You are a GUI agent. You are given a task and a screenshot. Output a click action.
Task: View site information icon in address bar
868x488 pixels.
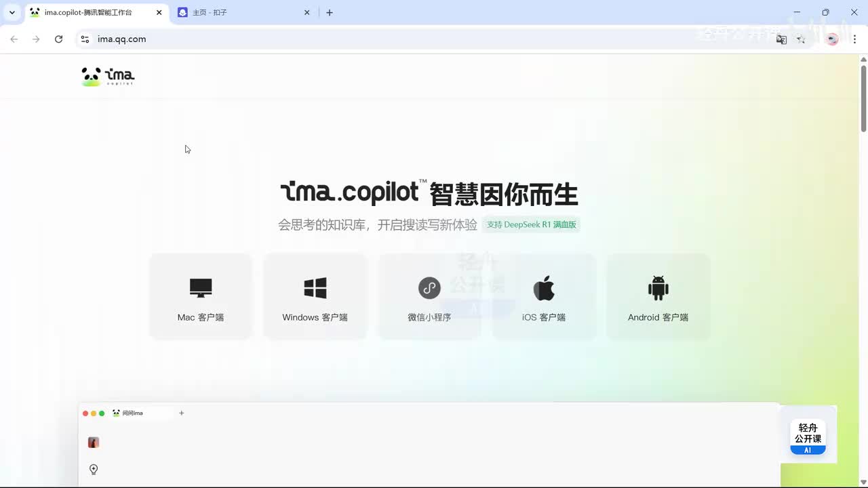coord(85,39)
